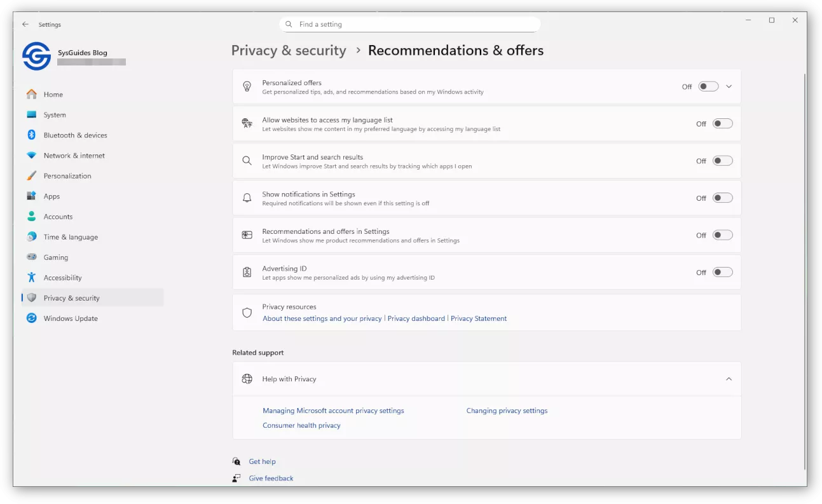Expand the Personalized offers chevron
The width and height of the screenshot is (822, 504).
click(x=729, y=86)
